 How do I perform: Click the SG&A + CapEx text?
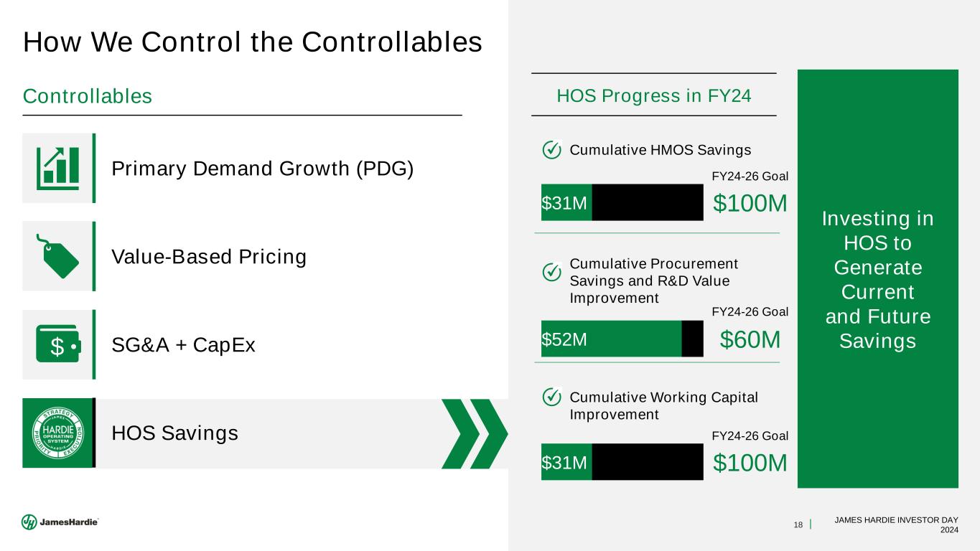[x=184, y=346]
